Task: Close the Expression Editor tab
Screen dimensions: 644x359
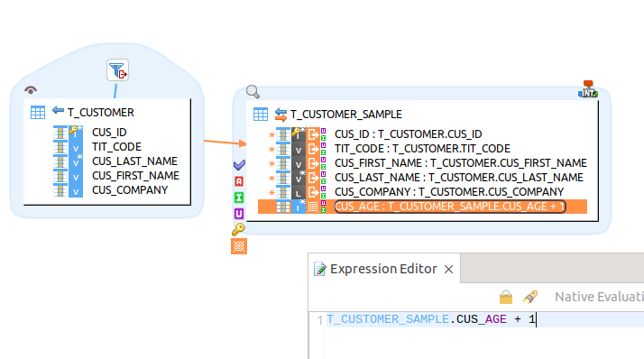Action: click(448, 270)
